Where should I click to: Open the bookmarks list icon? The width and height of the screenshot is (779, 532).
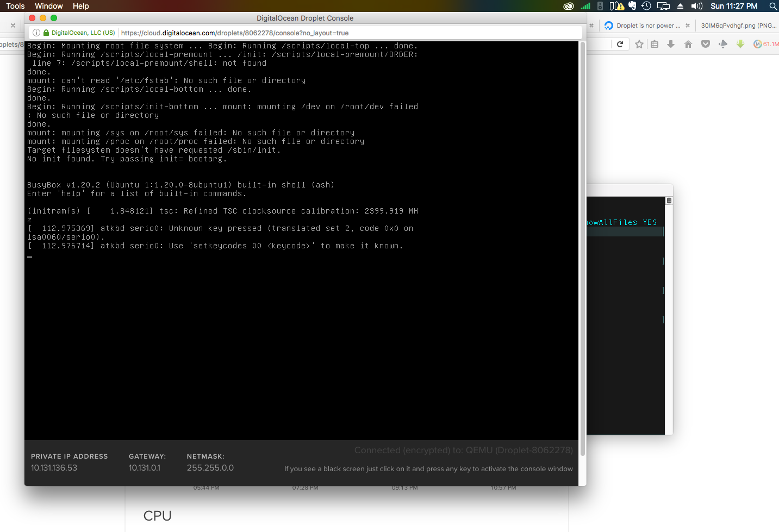pos(655,44)
